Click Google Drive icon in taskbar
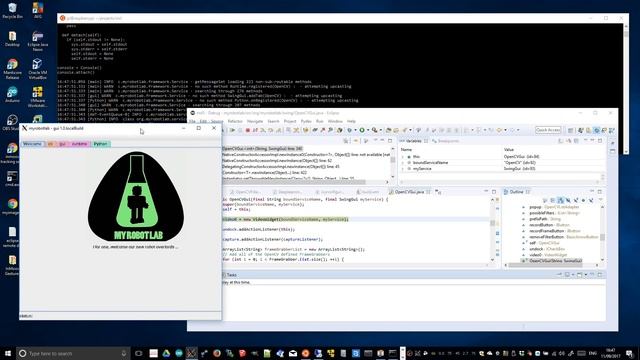Screen dimensions: 640x360 tap(166, 353)
